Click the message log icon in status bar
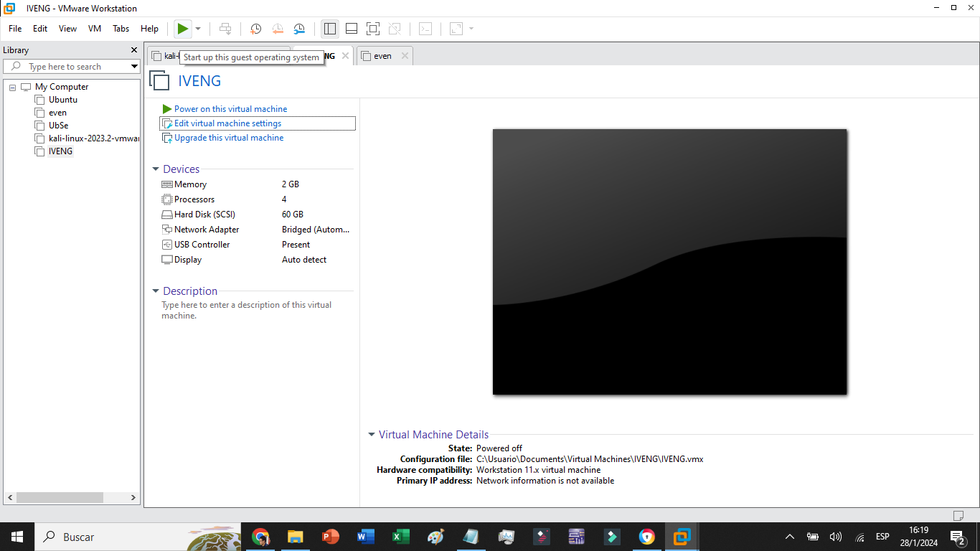Screen dimensions: 980x551 [958, 515]
